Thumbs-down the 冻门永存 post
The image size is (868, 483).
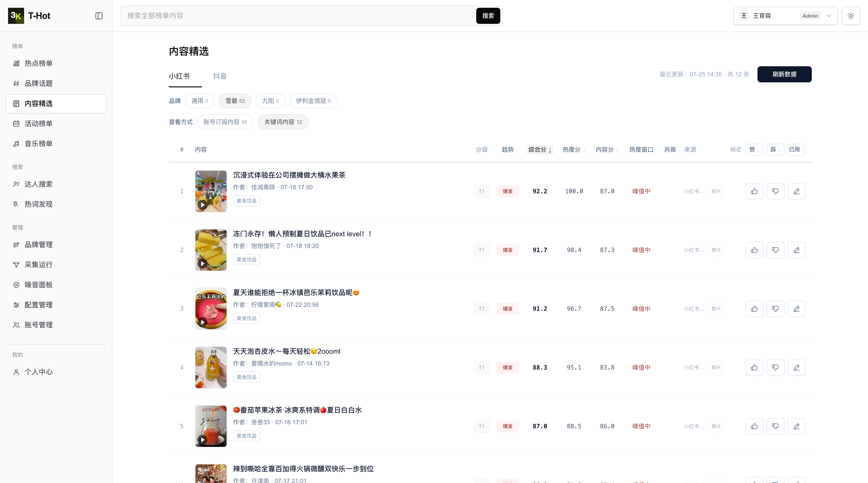(775, 250)
